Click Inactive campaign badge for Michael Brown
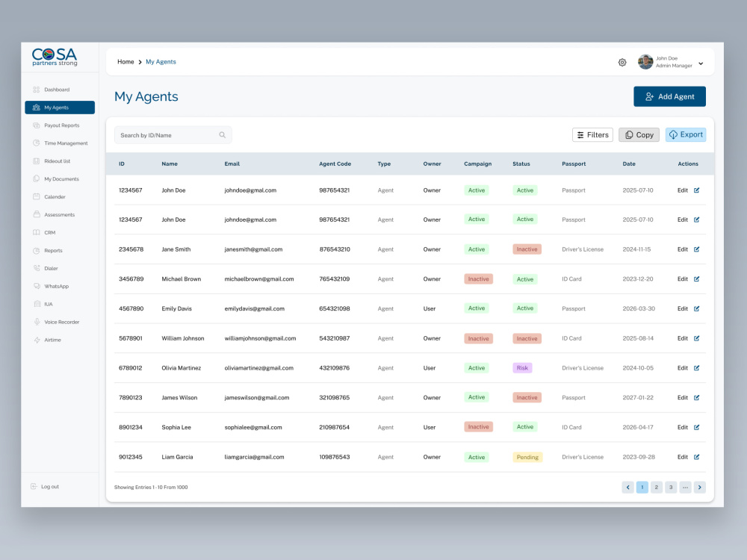Screen dimensions: 747x560 (x=478, y=279)
